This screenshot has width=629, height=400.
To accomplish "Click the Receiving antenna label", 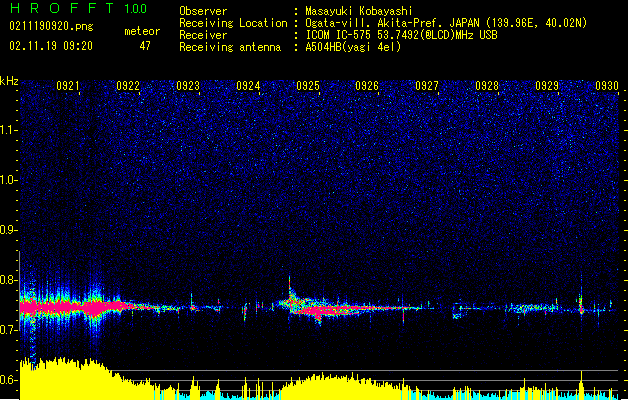I will pos(230,47).
